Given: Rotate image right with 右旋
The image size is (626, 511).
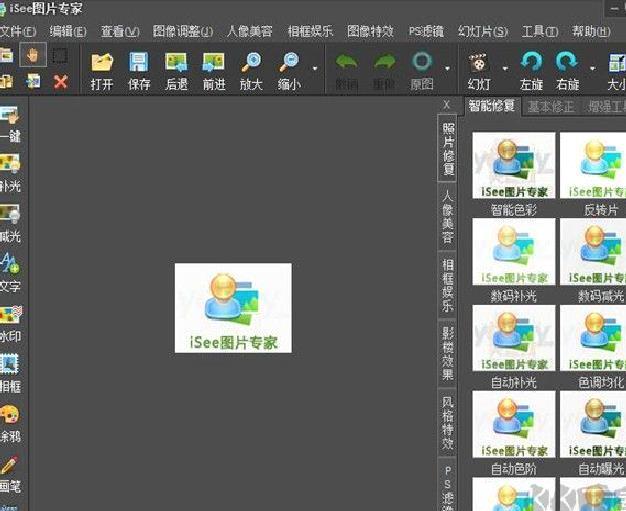Looking at the screenshot, I should [567, 63].
